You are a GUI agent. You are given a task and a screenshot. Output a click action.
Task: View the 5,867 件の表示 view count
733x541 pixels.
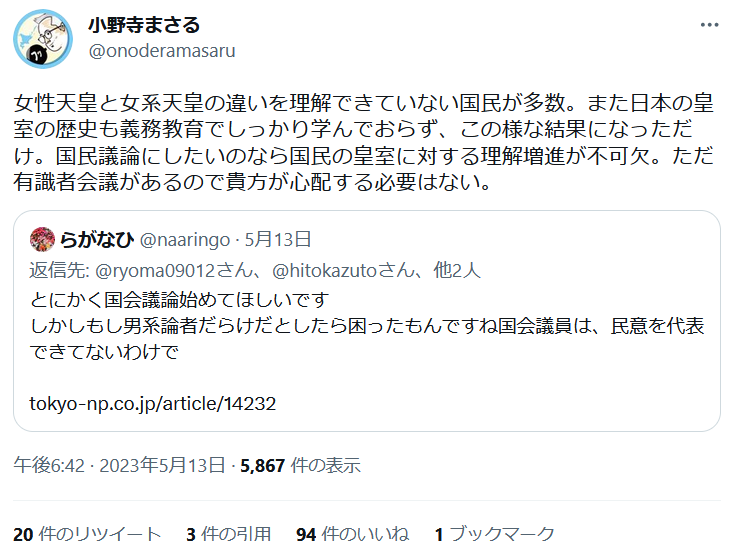tap(300, 465)
